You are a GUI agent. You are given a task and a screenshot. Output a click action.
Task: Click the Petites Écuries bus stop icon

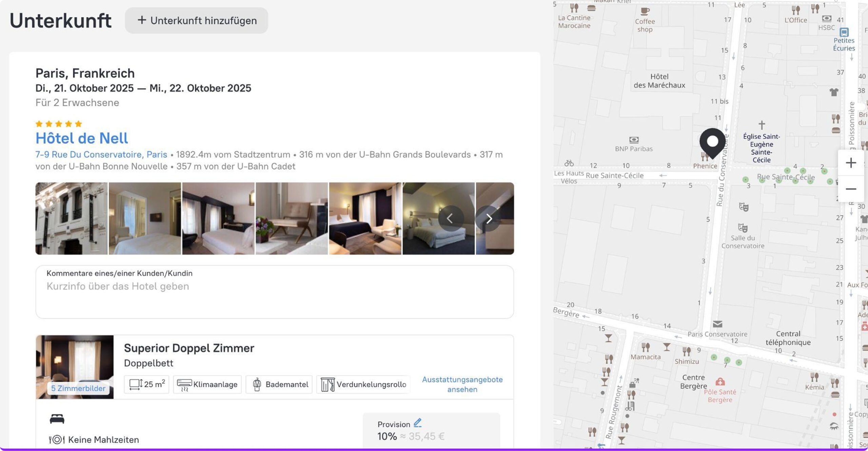click(x=844, y=32)
